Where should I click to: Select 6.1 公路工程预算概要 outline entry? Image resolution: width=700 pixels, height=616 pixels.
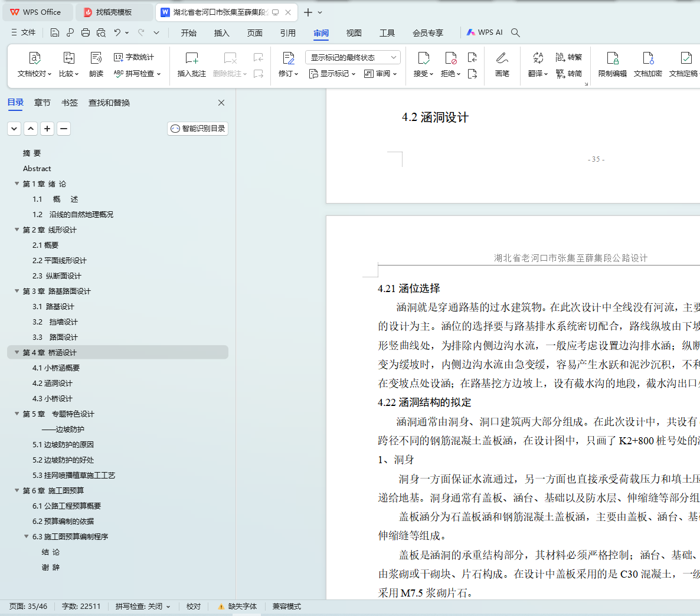click(67, 506)
